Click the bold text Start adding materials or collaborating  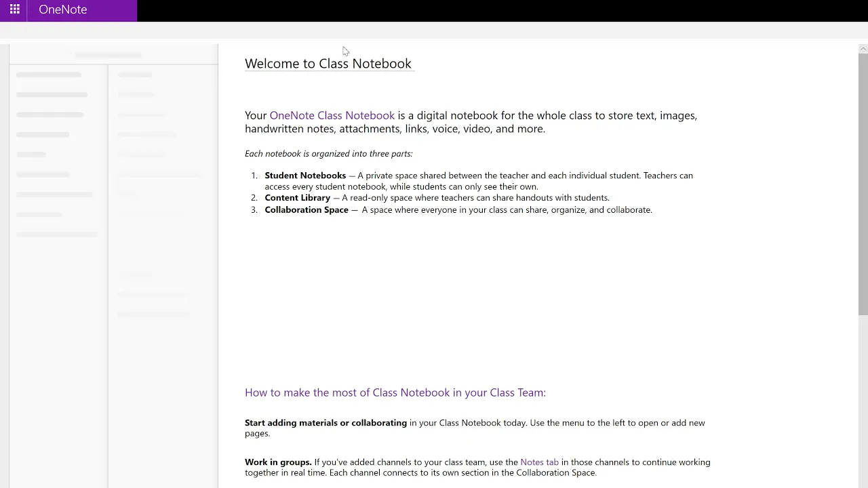click(325, 423)
